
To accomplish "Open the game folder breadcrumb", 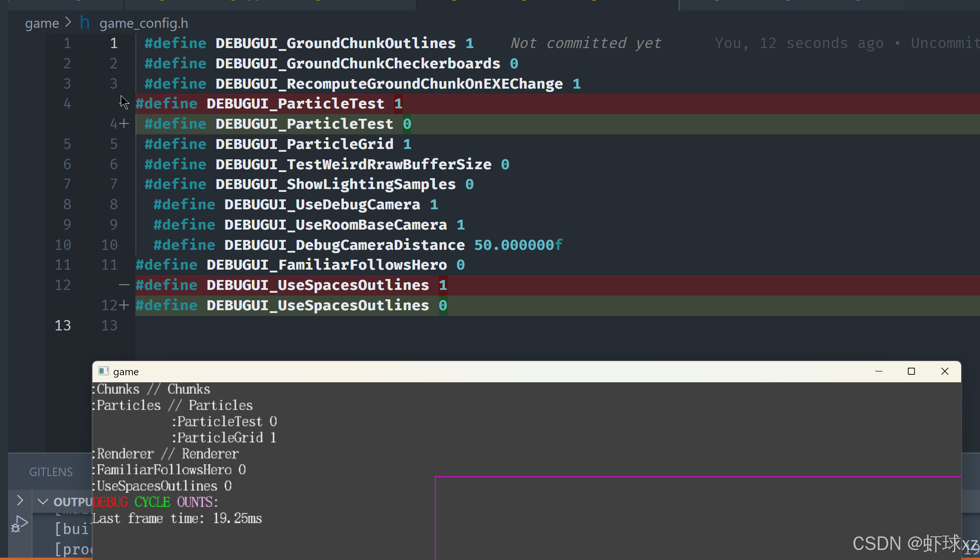I will coord(42,23).
